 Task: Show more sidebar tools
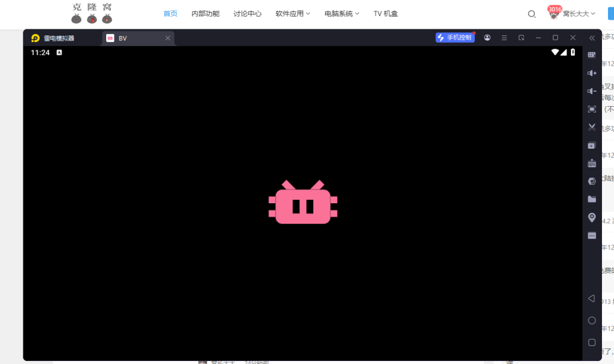(592, 236)
